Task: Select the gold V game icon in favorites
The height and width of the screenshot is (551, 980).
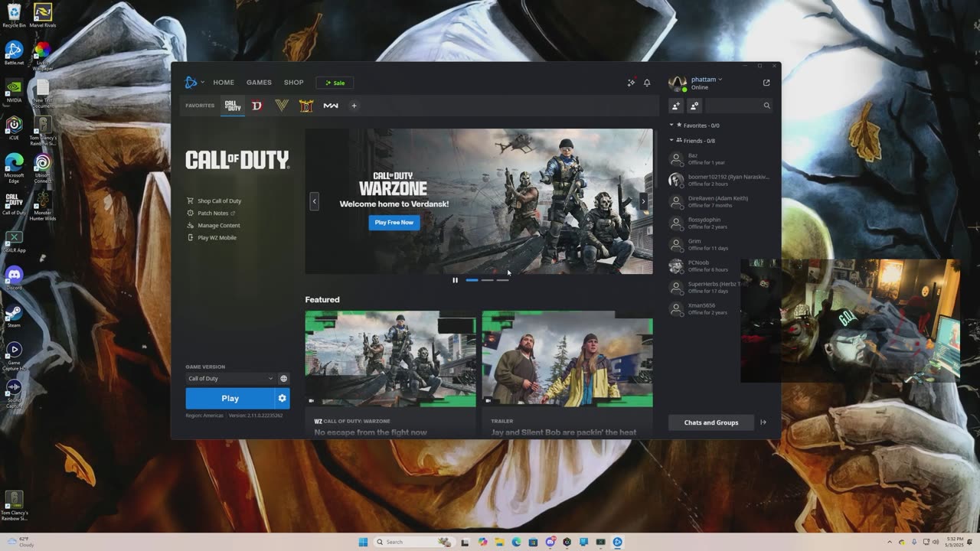Action: (282, 106)
